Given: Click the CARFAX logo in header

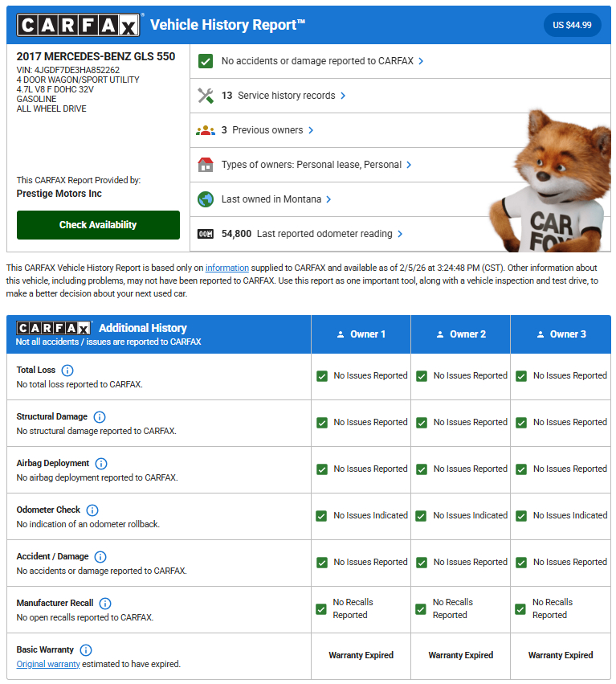Looking at the screenshot, I should tap(78, 25).
